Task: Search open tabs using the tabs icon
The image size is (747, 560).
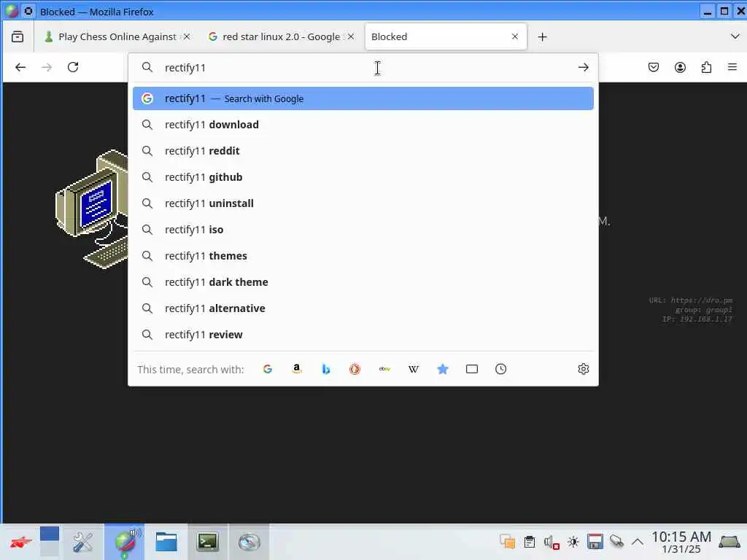Action: click(x=472, y=369)
